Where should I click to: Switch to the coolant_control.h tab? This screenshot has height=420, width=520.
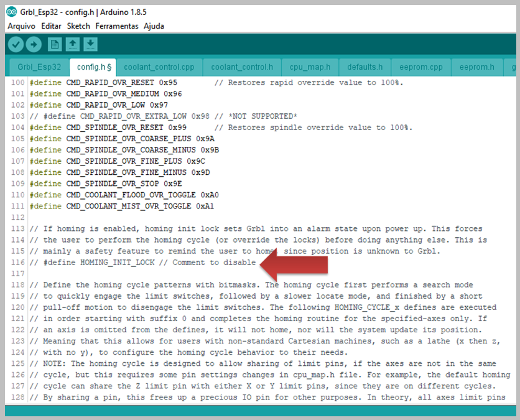pos(242,67)
